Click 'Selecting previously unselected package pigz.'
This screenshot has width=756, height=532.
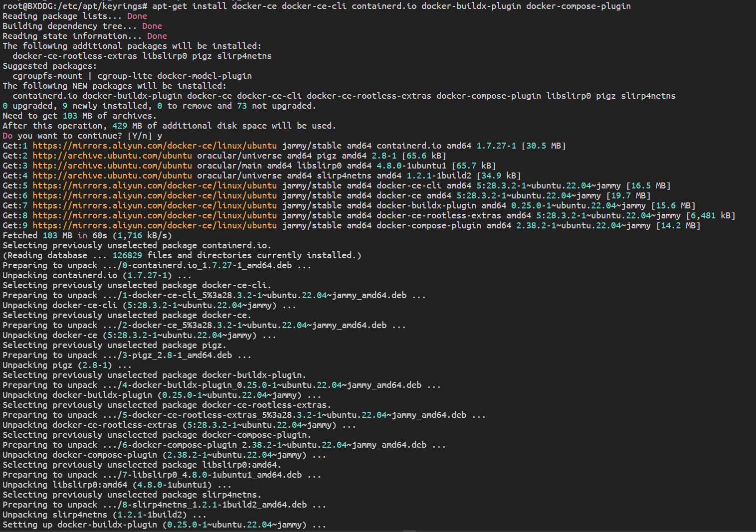point(115,345)
